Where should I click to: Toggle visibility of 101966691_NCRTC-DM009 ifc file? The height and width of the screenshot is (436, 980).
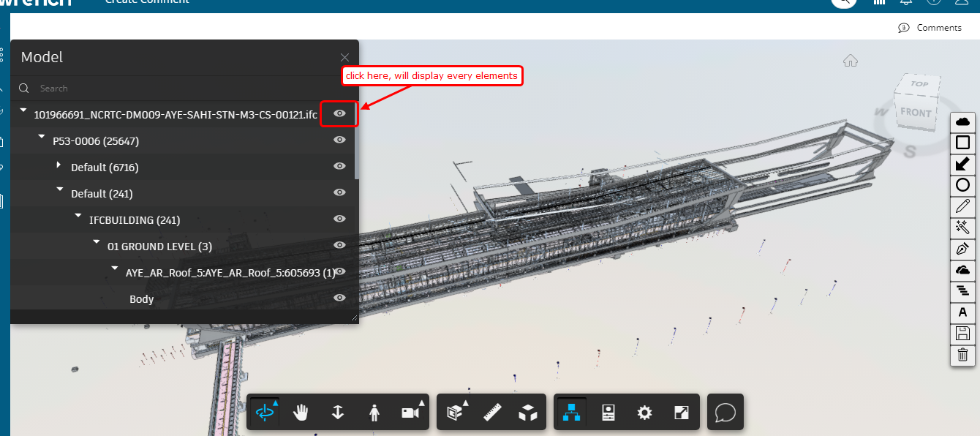(x=339, y=113)
